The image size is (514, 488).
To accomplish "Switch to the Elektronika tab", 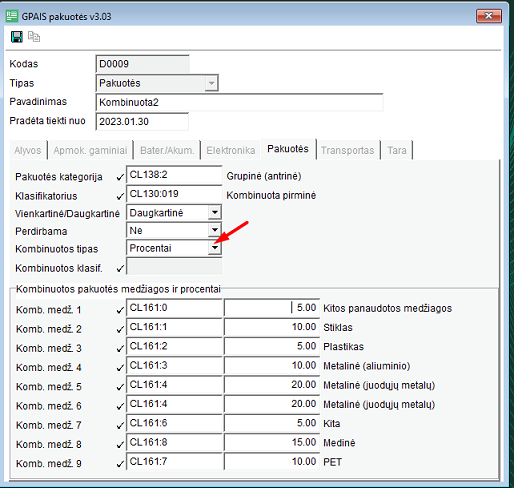I will point(231,150).
